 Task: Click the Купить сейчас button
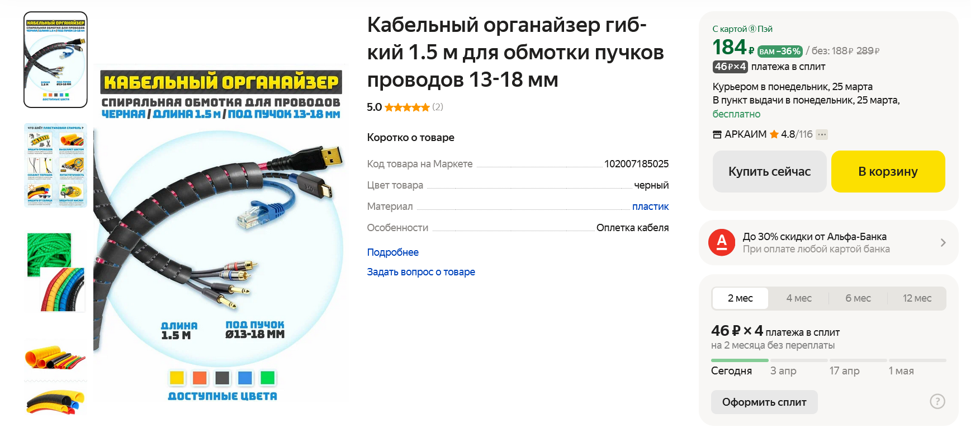pos(769,171)
